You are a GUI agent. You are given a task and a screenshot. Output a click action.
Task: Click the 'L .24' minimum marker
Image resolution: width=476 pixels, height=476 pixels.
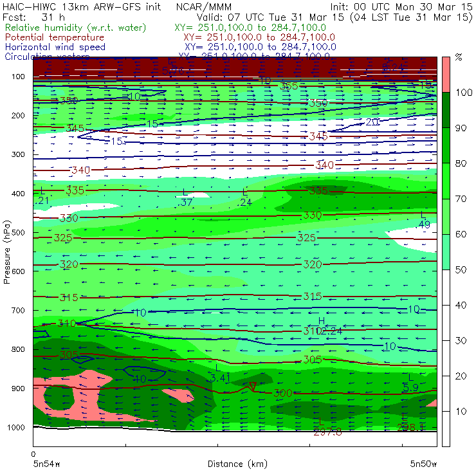pos(244,197)
